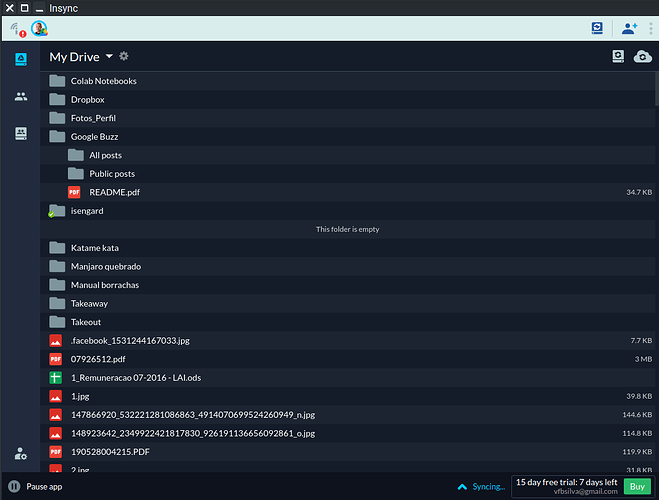The height and width of the screenshot is (500, 659).
Task: Expand the Fotos_Perfil folder
Action: pos(348,118)
